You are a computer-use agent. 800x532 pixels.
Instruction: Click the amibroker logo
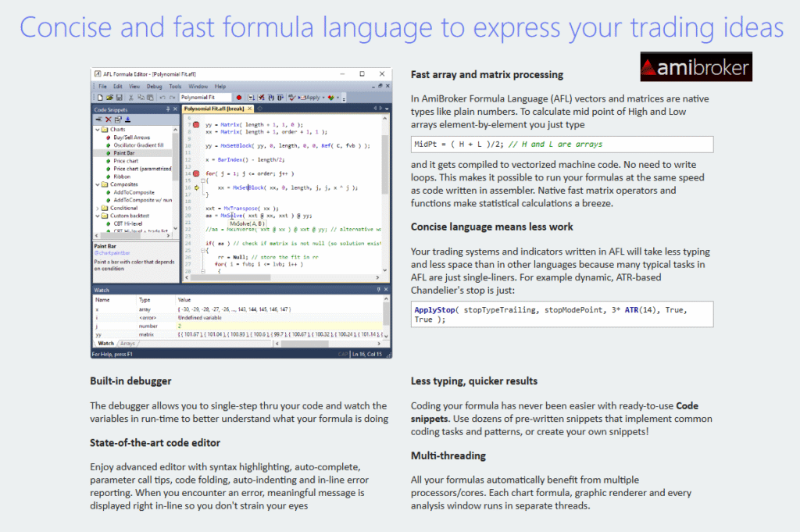pos(696,67)
